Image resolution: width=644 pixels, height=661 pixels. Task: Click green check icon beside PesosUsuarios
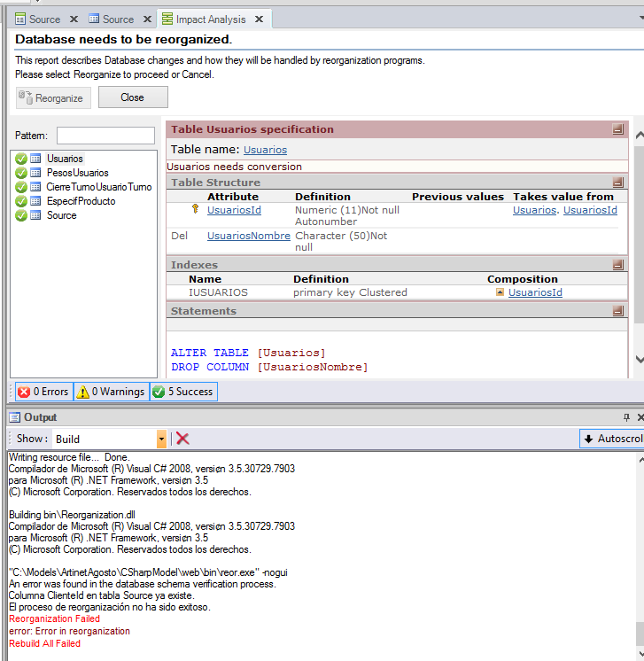(x=21, y=173)
